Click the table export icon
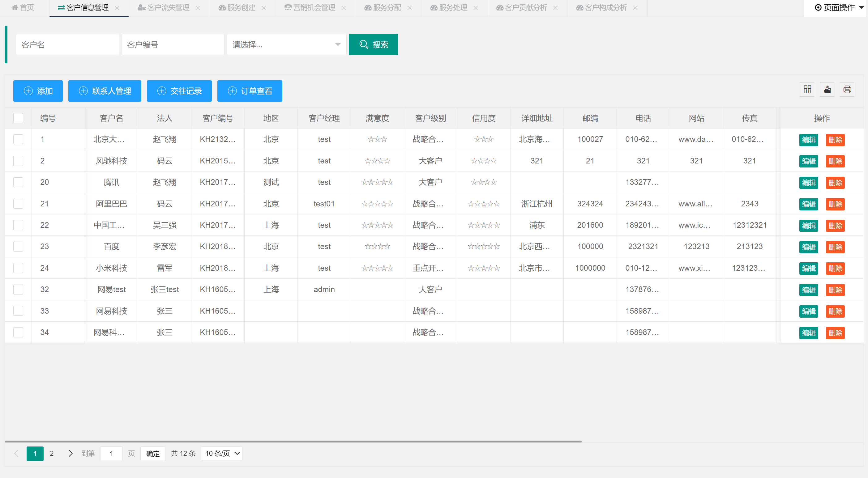Image resolution: width=868 pixels, height=478 pixels. click(x=827, y=90)
